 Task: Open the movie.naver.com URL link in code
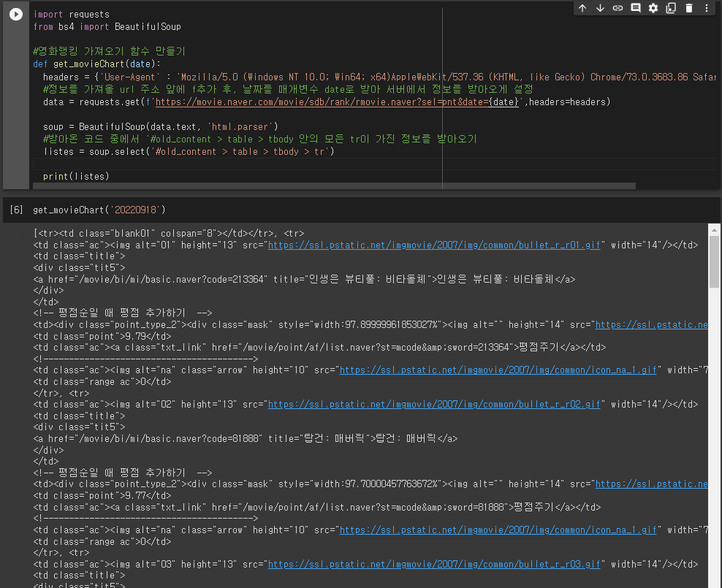pos(337,102)
